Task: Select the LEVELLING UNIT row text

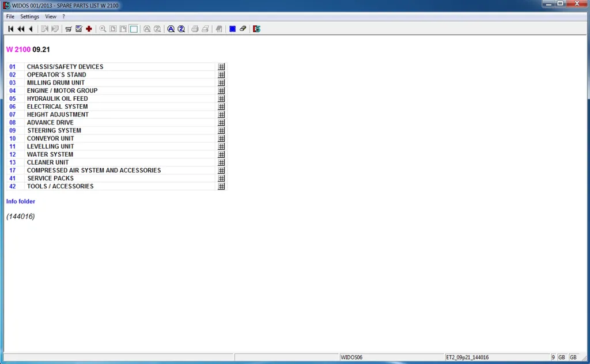Action: pyautogui.click(x=51, y=147)
